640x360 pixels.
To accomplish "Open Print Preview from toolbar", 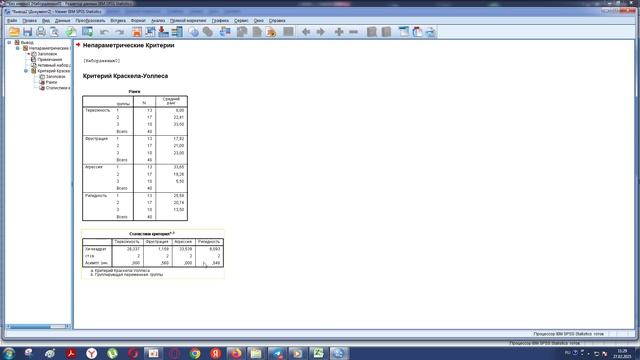I will 54,32.
